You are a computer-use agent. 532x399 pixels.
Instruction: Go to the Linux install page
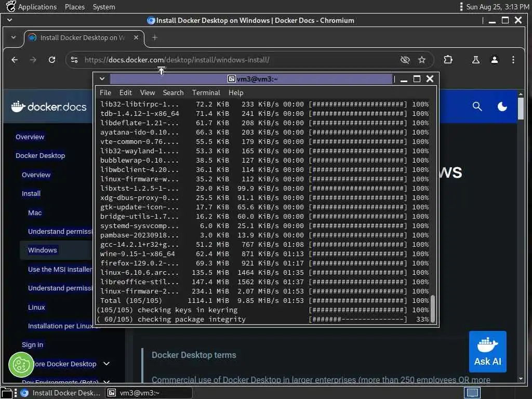[x=36, y=308]
